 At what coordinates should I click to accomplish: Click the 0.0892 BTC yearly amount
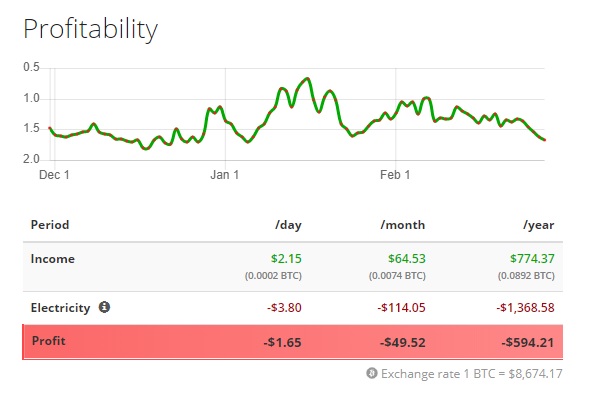(526, 275)
